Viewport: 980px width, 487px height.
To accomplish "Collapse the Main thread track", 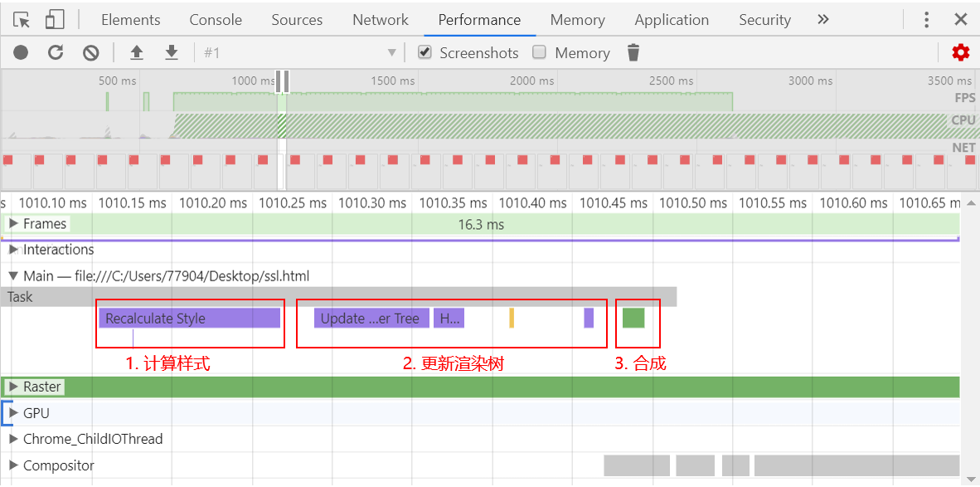I will pyautogui.click(x=13, y=275).
